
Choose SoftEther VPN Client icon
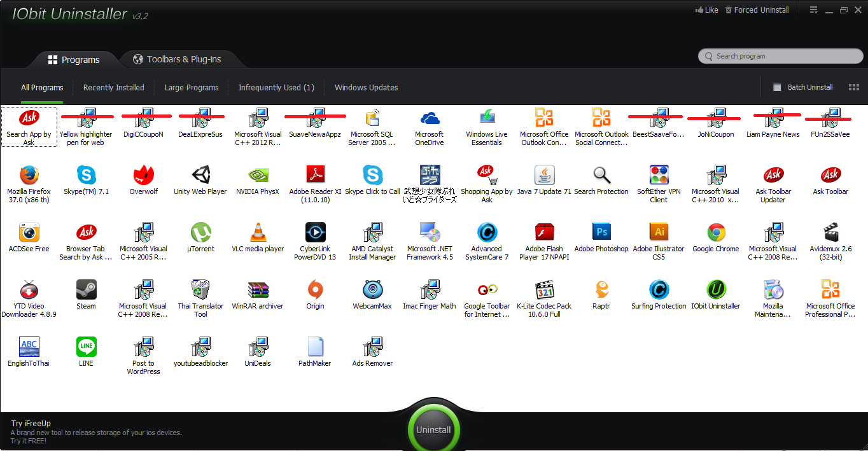(x=659, y=175)
